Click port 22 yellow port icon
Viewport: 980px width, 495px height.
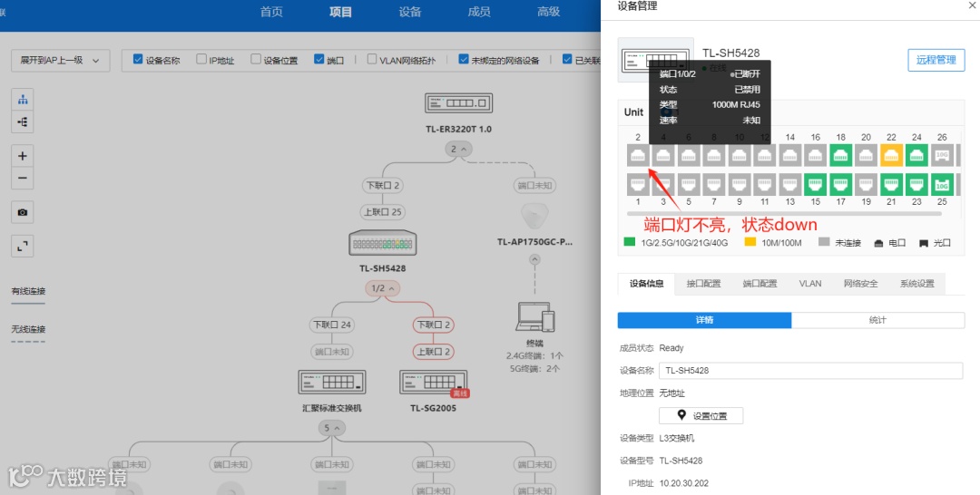891,155
